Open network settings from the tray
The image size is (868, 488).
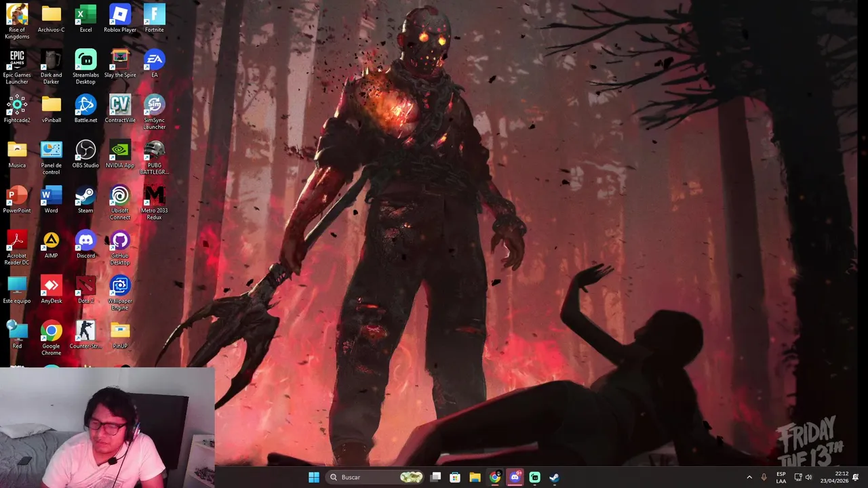coord(798,477)
